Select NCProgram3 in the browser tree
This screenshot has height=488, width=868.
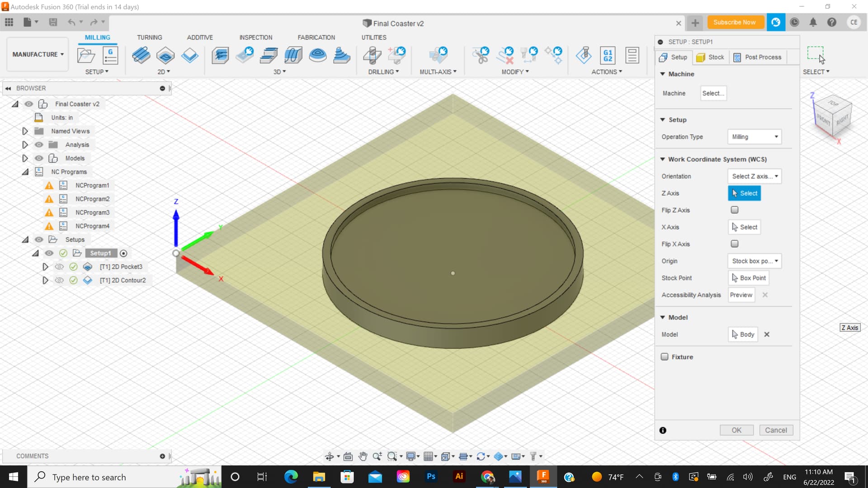[92, 212]
